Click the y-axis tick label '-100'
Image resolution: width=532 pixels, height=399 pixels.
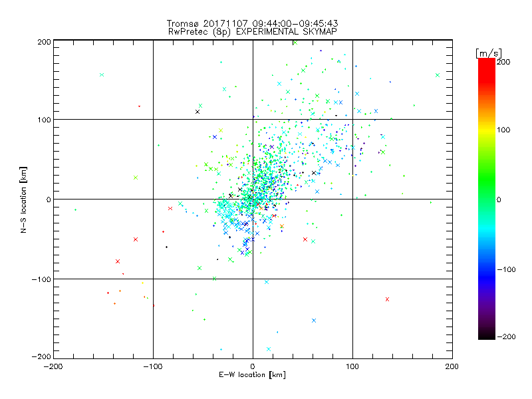coord(41,279)
